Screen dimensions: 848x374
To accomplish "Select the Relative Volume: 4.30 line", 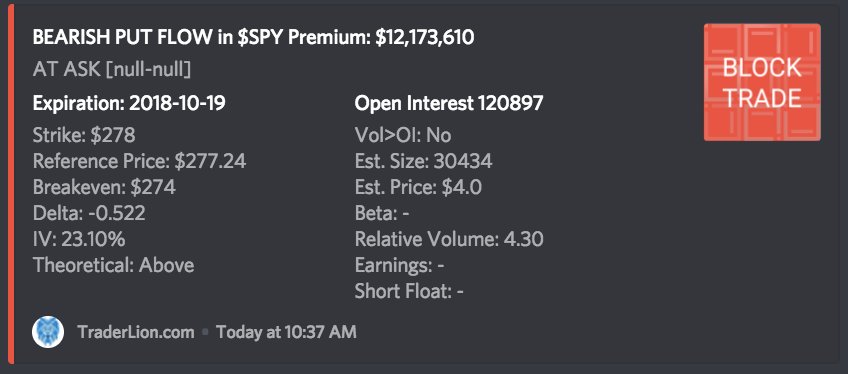I will (x=449, y=239).
